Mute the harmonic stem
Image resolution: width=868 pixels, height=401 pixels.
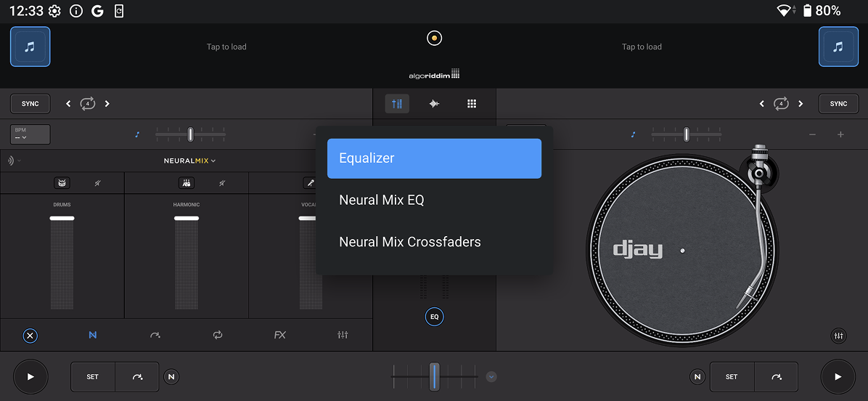point(221,183)
